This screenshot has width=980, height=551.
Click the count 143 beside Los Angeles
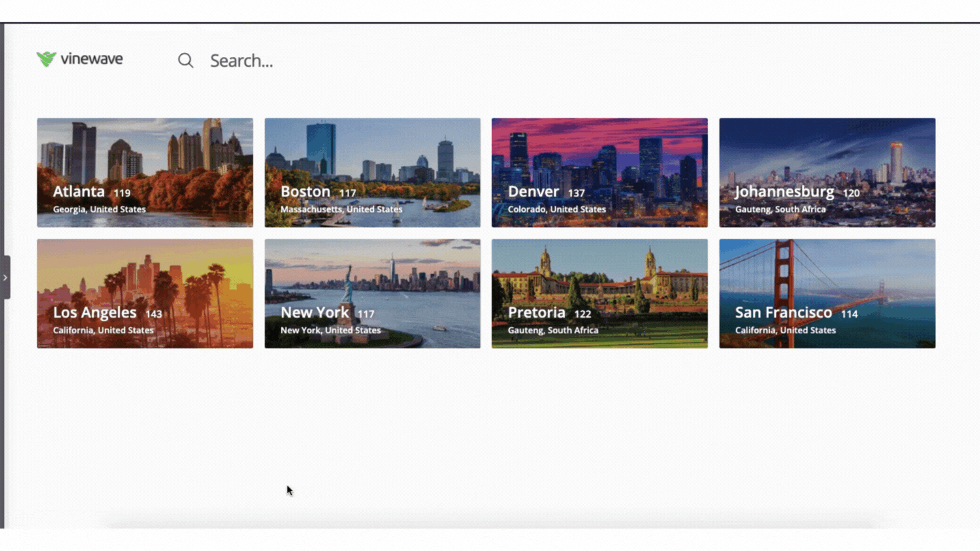coord(154,314)
